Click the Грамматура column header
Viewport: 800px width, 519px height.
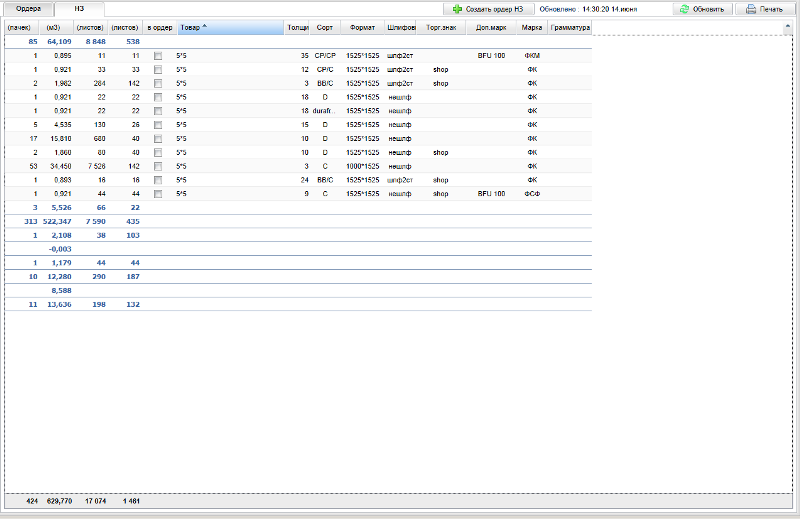(570, 27)
